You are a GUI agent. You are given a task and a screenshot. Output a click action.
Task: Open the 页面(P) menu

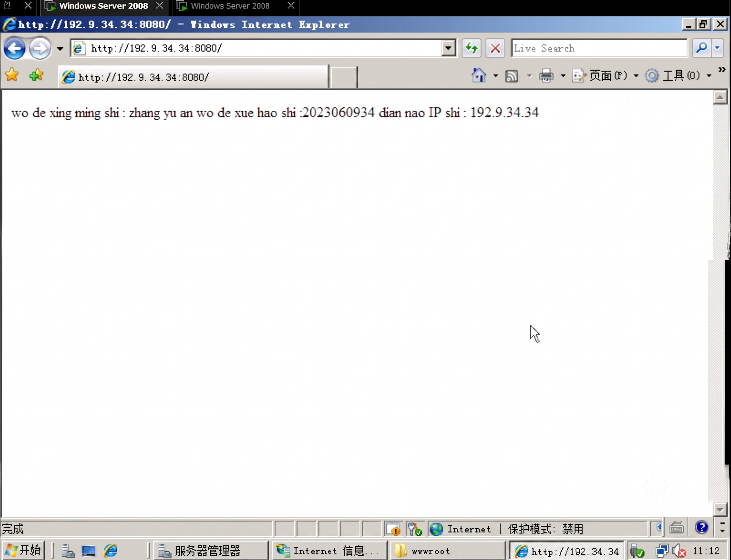605,76
